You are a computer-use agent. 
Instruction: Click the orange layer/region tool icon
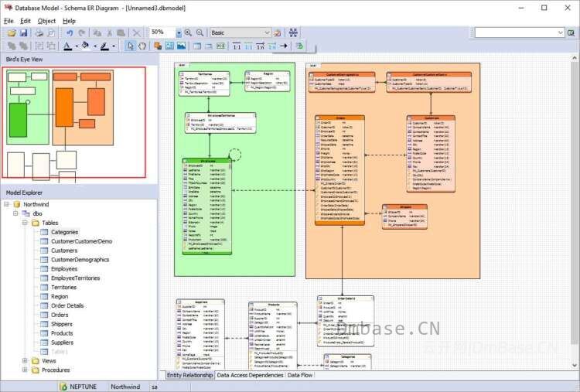(x=158, y=46)
